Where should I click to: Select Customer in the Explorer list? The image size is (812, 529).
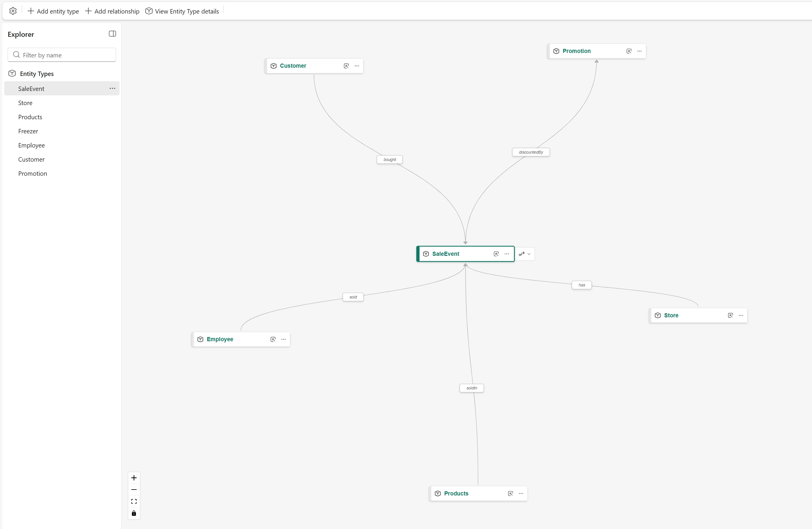point(62,159)
